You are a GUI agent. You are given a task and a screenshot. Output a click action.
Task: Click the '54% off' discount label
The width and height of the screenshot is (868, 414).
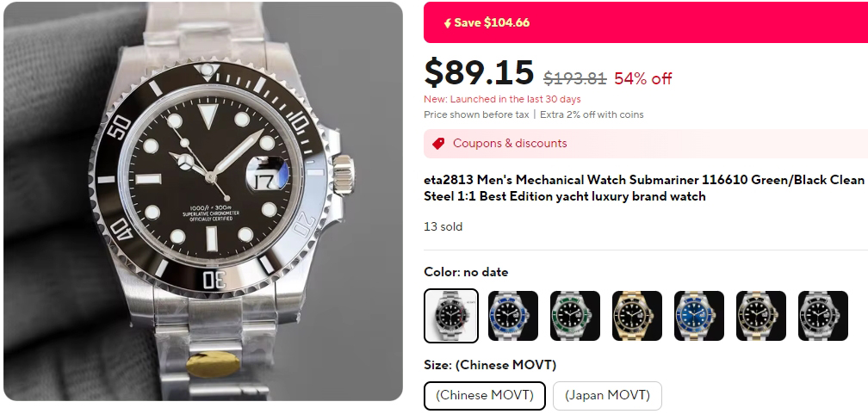pos(643,78)
